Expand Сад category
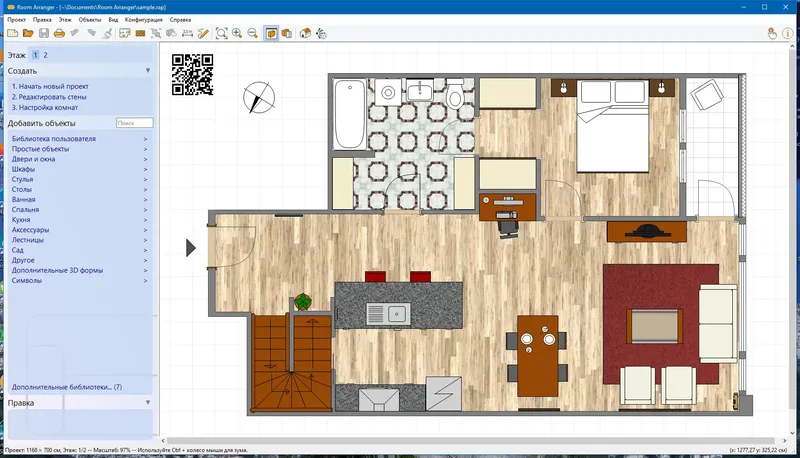 click(80, 250)
